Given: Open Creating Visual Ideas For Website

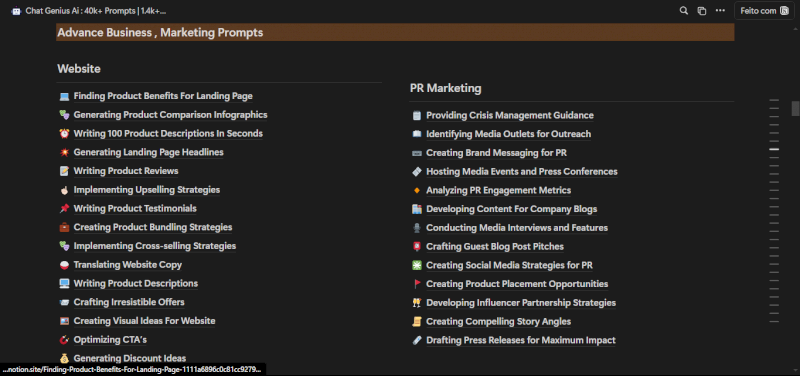Looking at the screenshot, I should point(144,321).
